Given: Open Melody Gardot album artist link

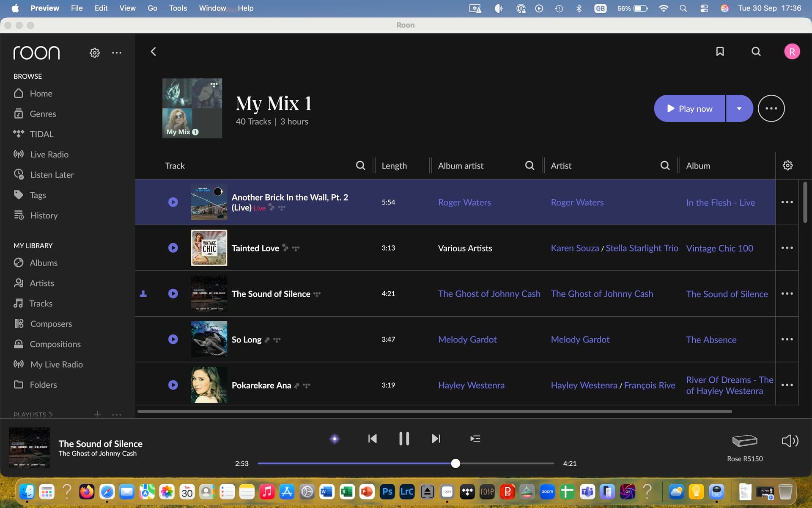Looking at the screenshot, I should click(467, 340).
